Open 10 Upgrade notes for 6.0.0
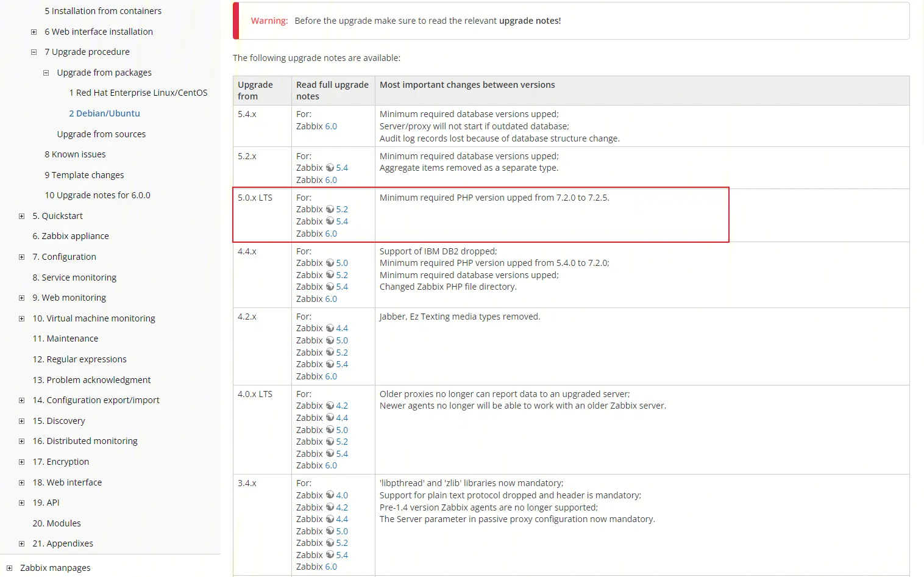 click(x=97, y=195)
